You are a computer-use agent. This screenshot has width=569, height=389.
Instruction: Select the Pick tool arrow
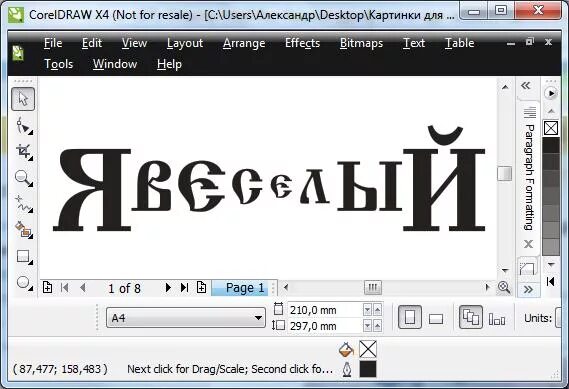point(23,99)
